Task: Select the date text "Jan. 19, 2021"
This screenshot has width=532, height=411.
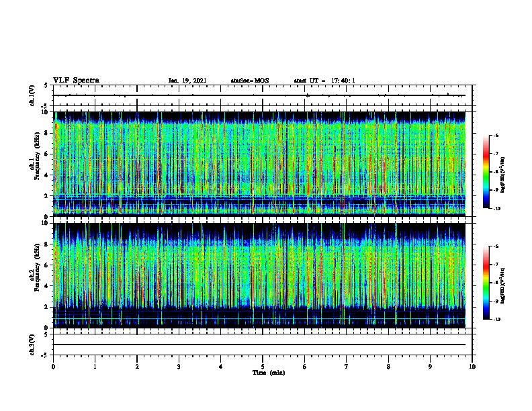Action: tap(187, 81)
